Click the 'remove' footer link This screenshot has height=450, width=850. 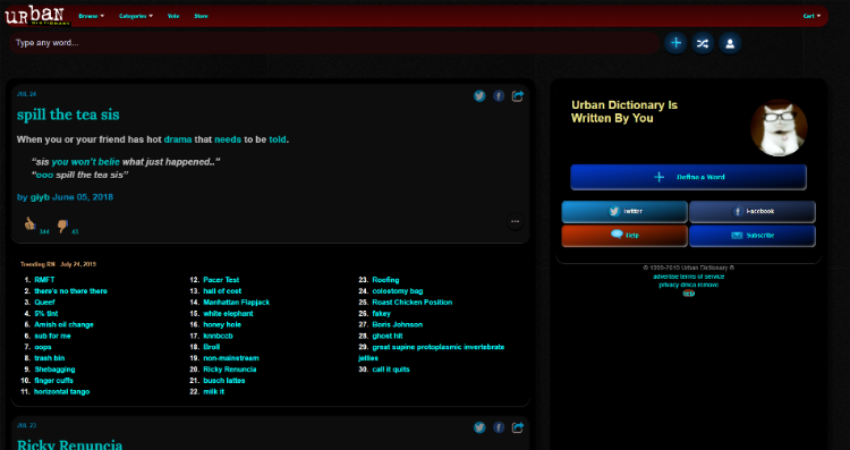point(709,285)
